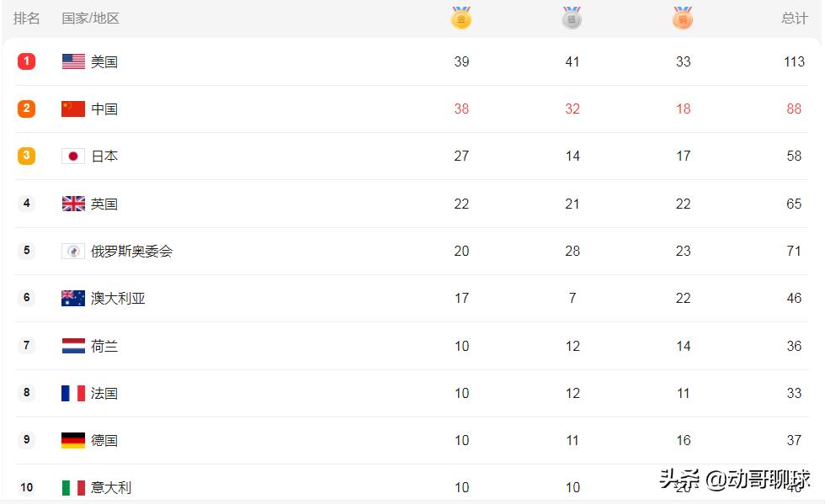The width and height of the screenshot is (825, 504).
Task: Click the China flag icon
Action: coord(73,109)
